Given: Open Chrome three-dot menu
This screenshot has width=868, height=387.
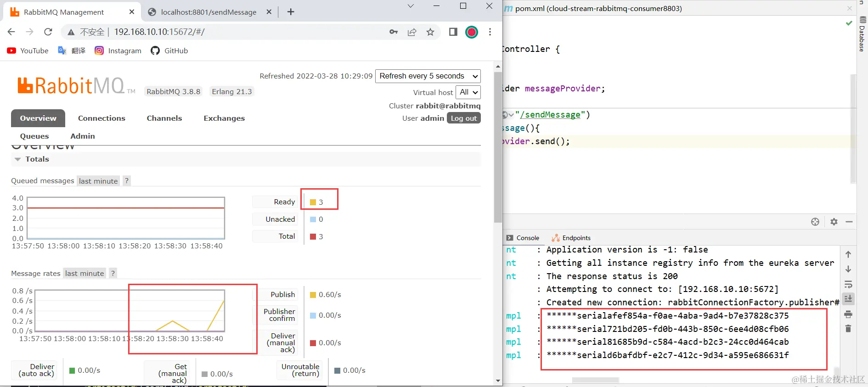Looking at the screenshot, I should [x=490, y=32].
